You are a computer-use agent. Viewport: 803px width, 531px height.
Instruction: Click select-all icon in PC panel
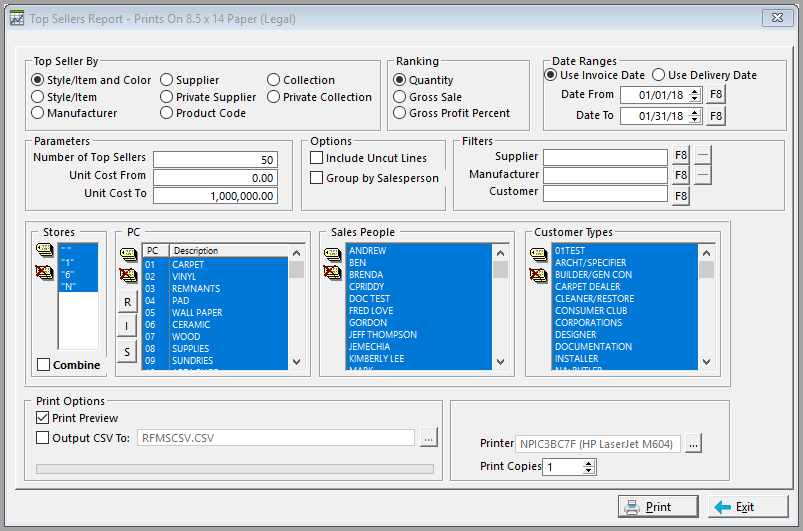128,254
